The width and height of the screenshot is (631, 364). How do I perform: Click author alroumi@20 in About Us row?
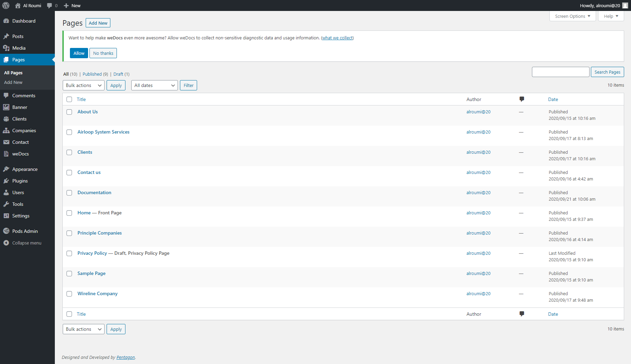click(478, 112)
